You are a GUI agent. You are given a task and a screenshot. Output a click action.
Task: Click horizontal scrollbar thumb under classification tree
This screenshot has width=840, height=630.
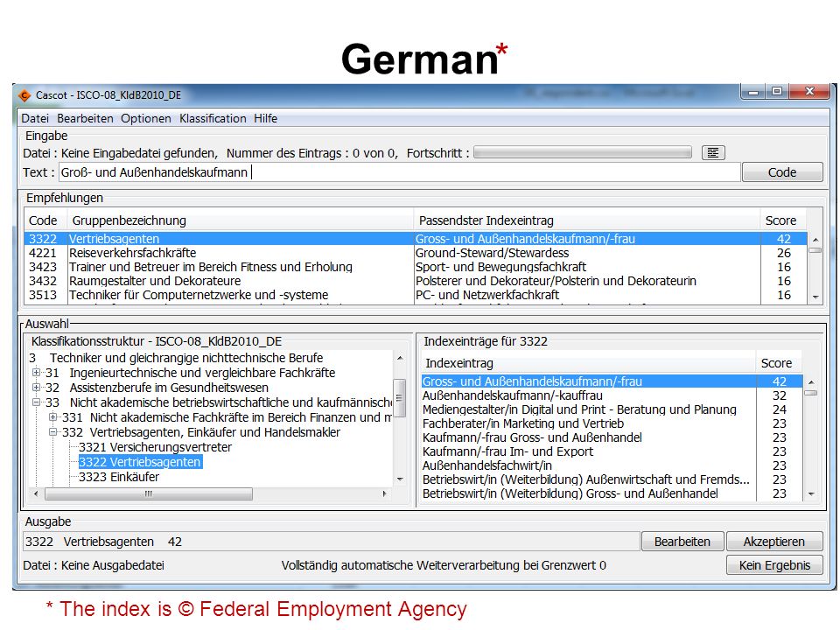(149, 493)
